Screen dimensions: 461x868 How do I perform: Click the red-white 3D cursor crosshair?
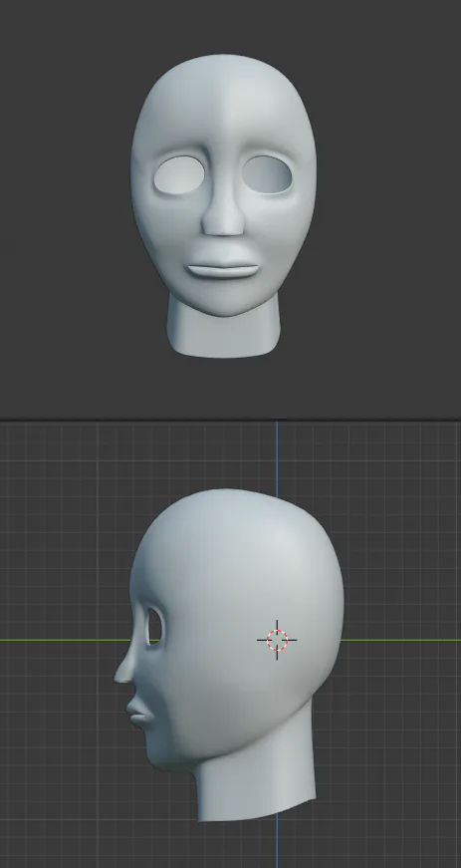click(x=277, y=640)
